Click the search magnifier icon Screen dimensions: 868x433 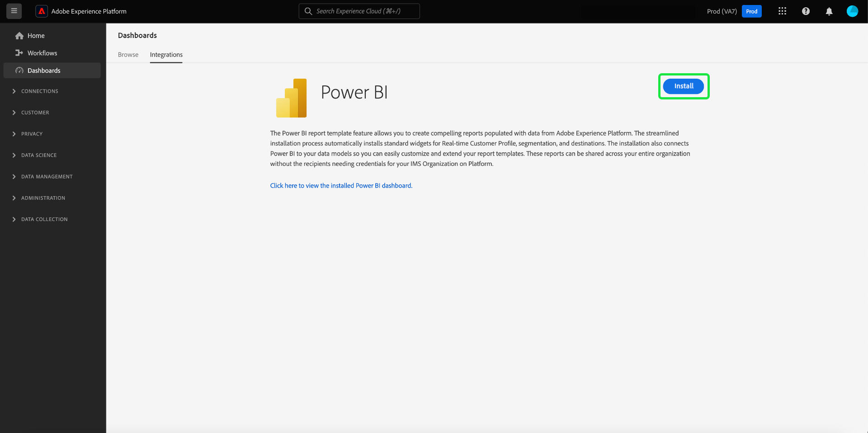[308, 11]
